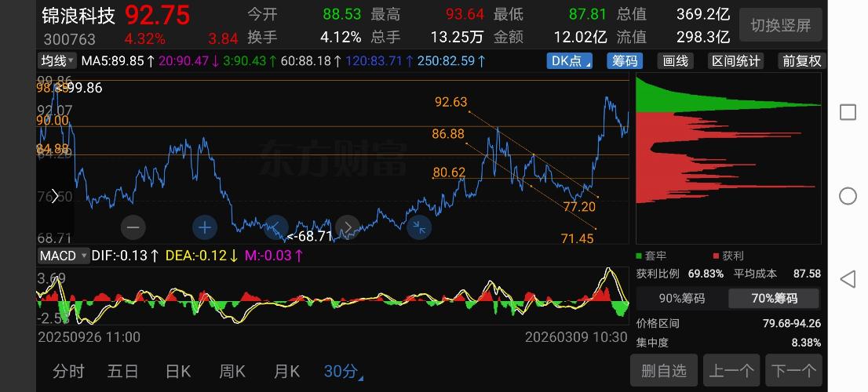Toggle 前复权 price adjustment
Screen dimensions: 868x392
tap(801, 61)
